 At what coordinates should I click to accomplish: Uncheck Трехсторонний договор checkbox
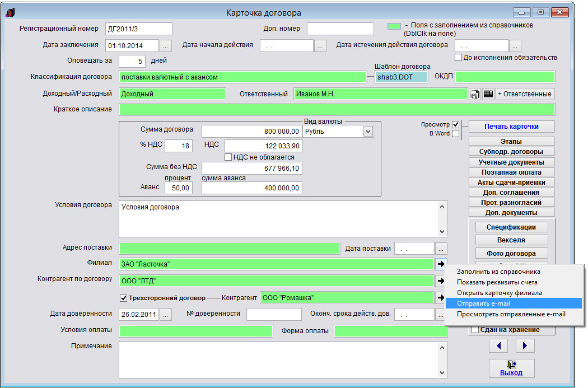coord(124,298)
